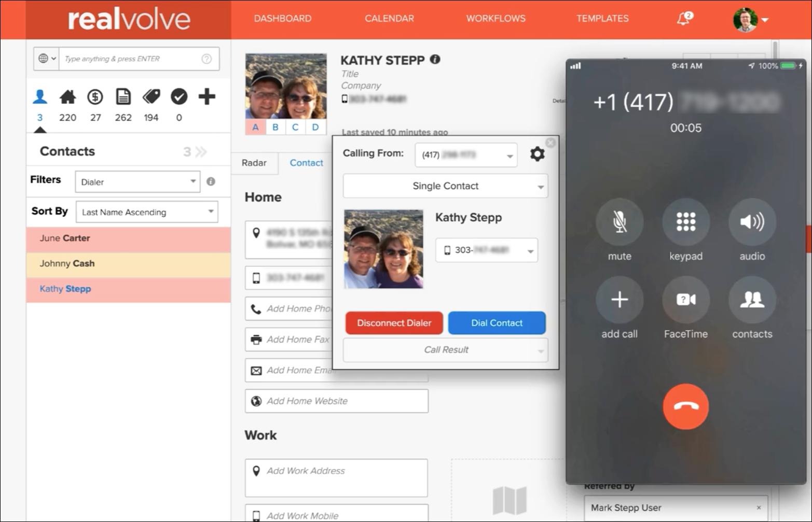Click the tags icon in the left sidebar
The height and width of the screenshot is (522, 812).
point(150,96)
